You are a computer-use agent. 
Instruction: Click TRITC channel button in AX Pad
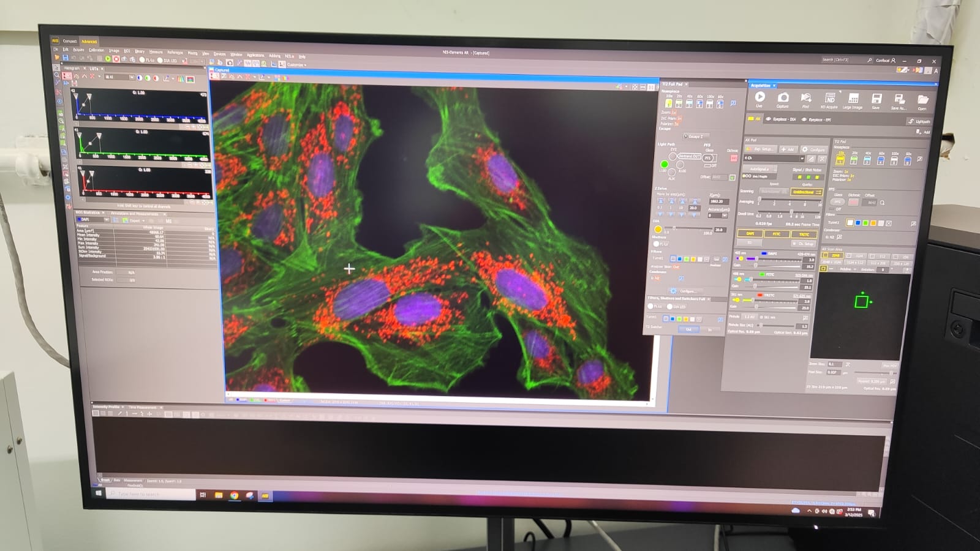coord(804,234)
